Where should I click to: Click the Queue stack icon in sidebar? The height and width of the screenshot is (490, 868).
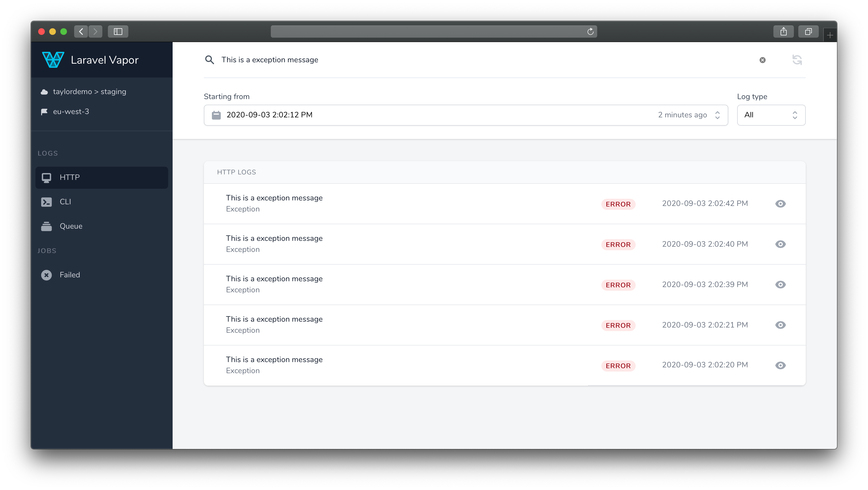coord(46,226)
